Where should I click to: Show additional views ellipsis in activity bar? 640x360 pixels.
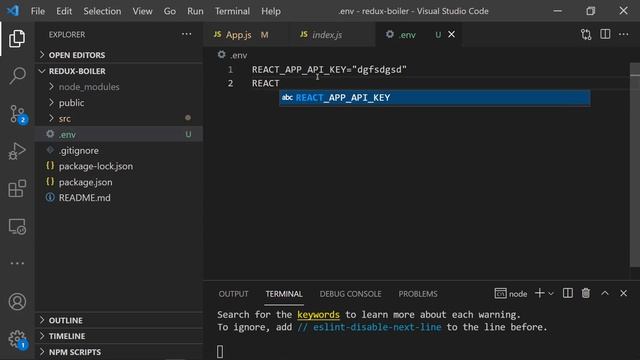coord(17,263)
